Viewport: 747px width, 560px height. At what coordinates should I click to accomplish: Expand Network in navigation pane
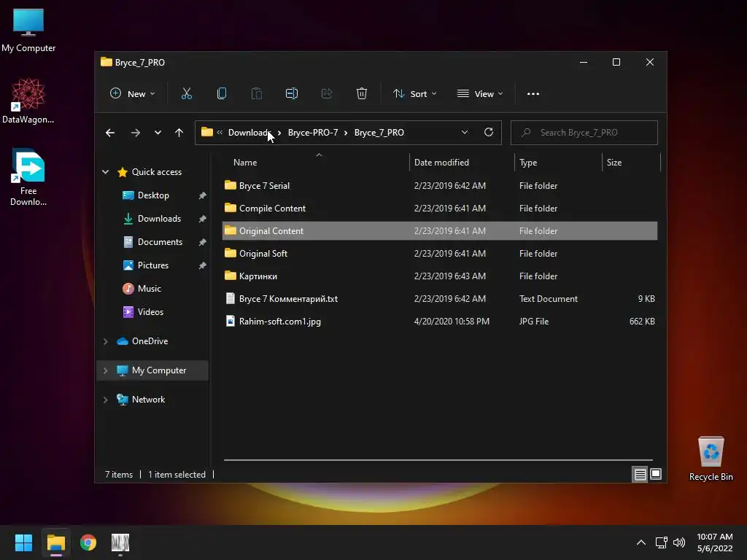point(105,400)
